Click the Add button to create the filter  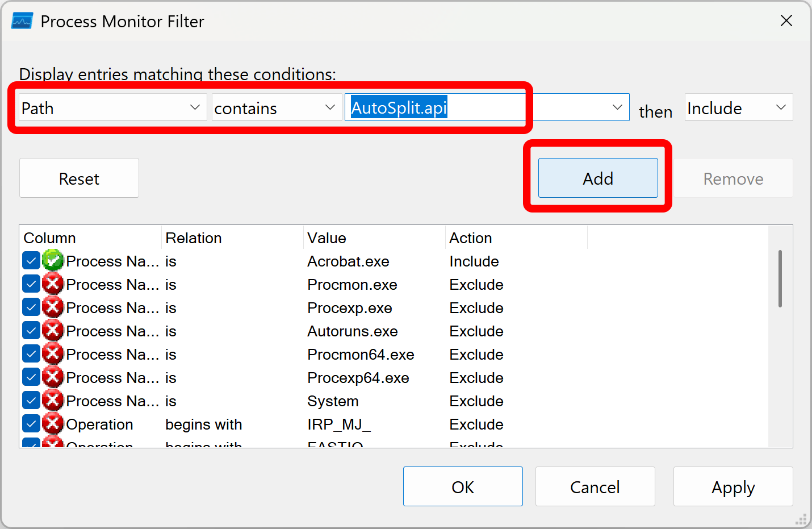click(597, 178)
